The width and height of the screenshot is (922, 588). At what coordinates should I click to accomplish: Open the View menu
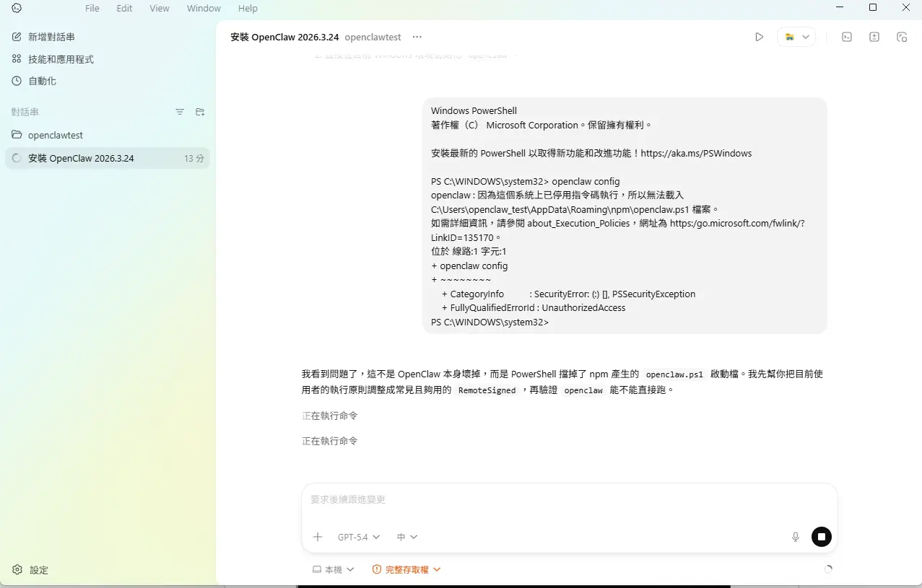click(x=159, y=8)
